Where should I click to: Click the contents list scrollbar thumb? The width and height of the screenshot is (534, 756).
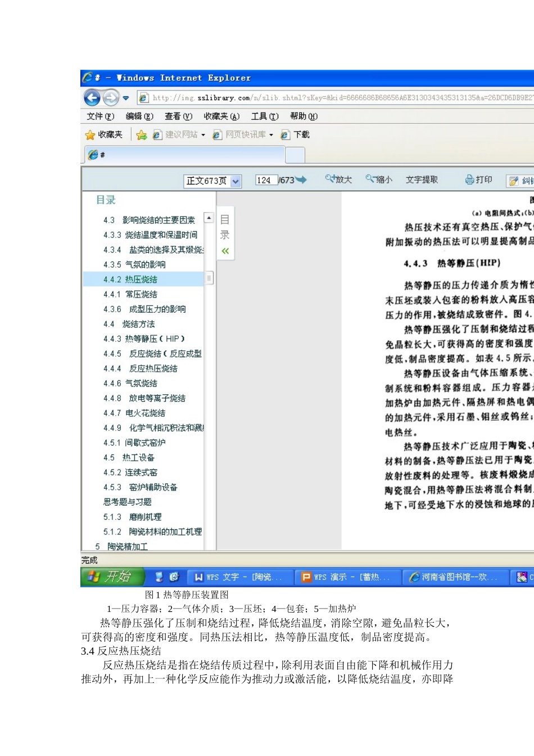[x=209, y=278]
